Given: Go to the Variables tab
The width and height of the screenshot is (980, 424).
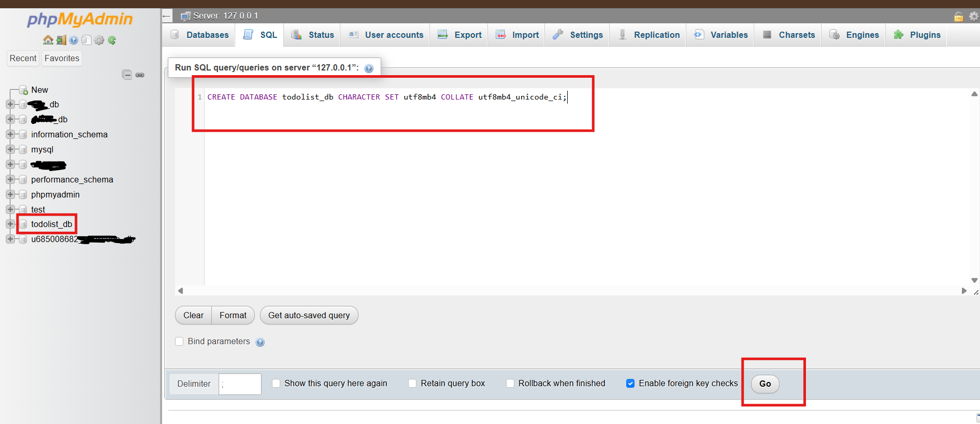Looking at the screenshot, I should [x=721, y=35].
